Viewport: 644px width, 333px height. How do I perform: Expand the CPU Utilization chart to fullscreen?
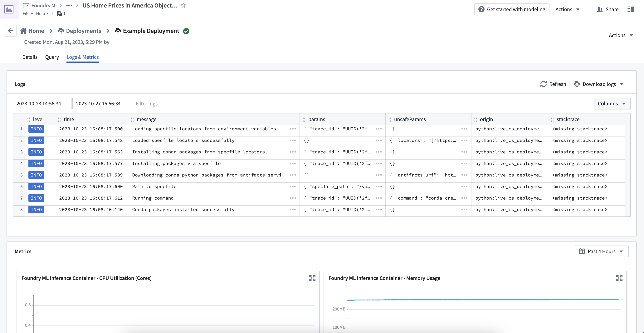click(312, 278)
